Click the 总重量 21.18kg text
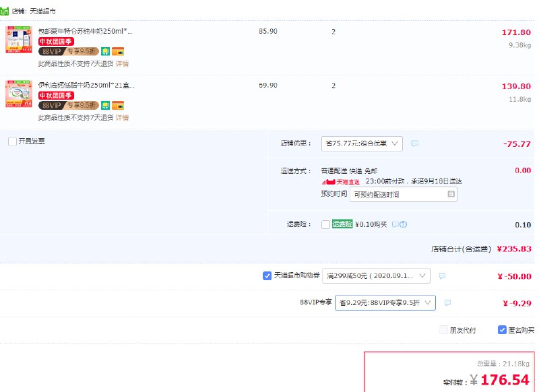The width and height of the screenshot is (539, 392). coord(503,364)
